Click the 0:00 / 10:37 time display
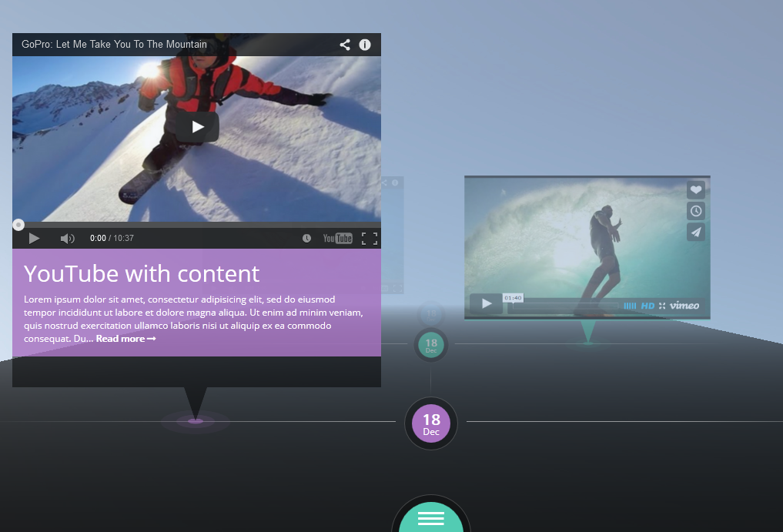Screen dimensions: 783x532 pos(112,238)
